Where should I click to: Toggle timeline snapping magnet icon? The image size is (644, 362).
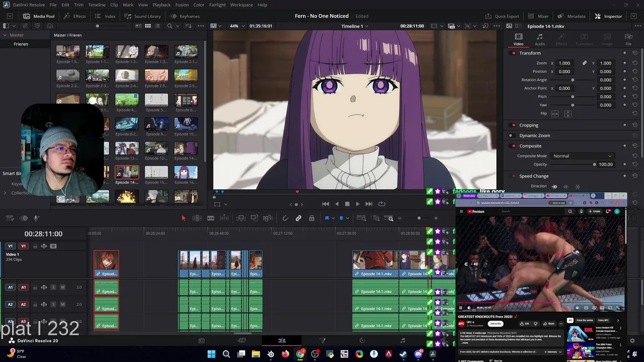click(285, 218)
